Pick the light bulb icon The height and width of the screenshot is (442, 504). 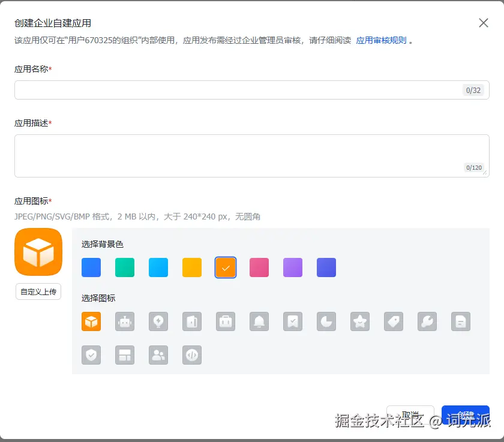pyautogui.click(x=158, y=321)
